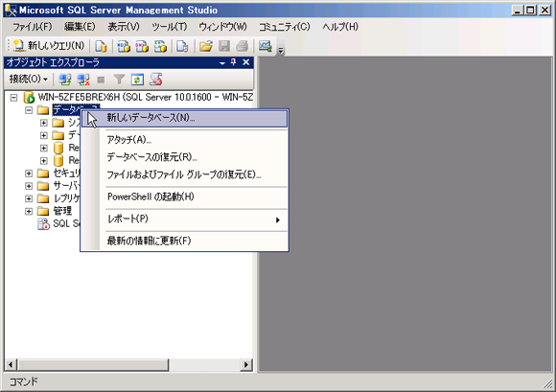Choose 最新の情報に更新(F) menu item
Image resolution: width=556 pixels, height=392 pixels.
tap(184, 241)
